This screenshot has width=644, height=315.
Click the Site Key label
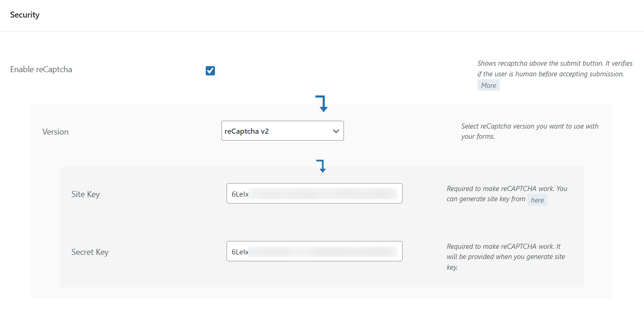[x=86, y=194]
